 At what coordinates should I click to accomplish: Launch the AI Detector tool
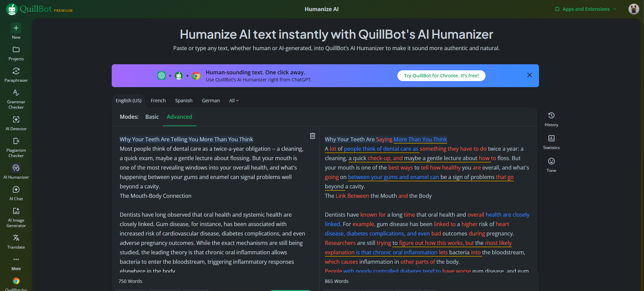click(16, 120)
